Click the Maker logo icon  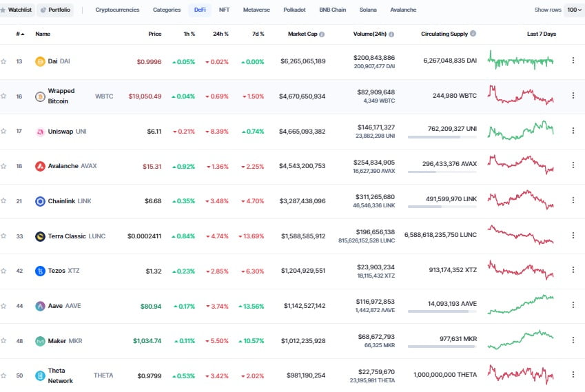click(x=40, y=341)
